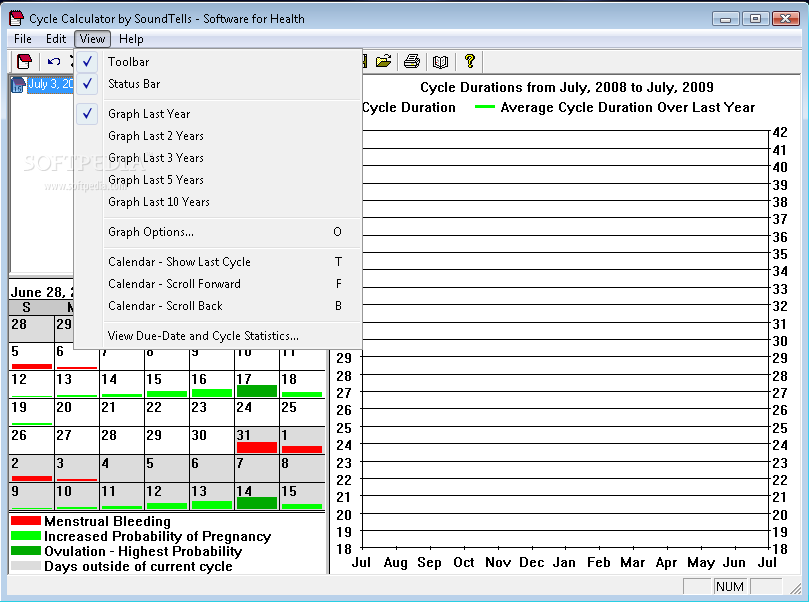
Task: Maximize the Cycle Calculator window
Action: click(x=755, y=19)
